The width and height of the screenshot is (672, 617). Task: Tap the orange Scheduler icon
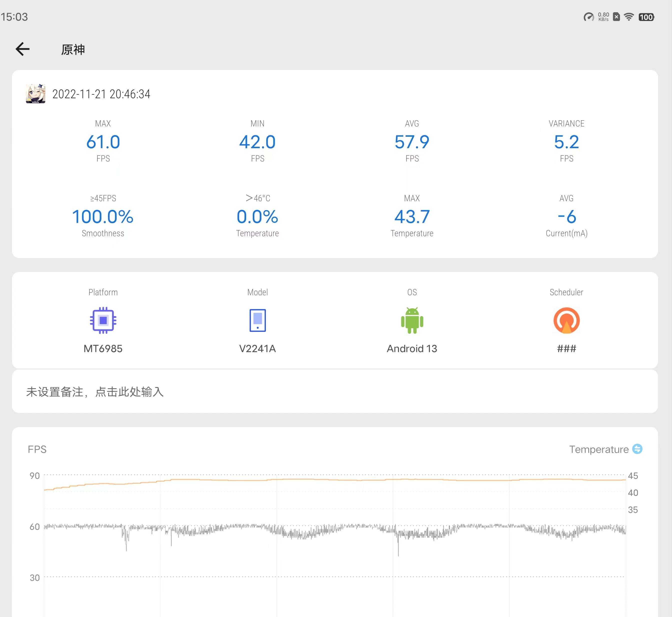tap(566, 320)
